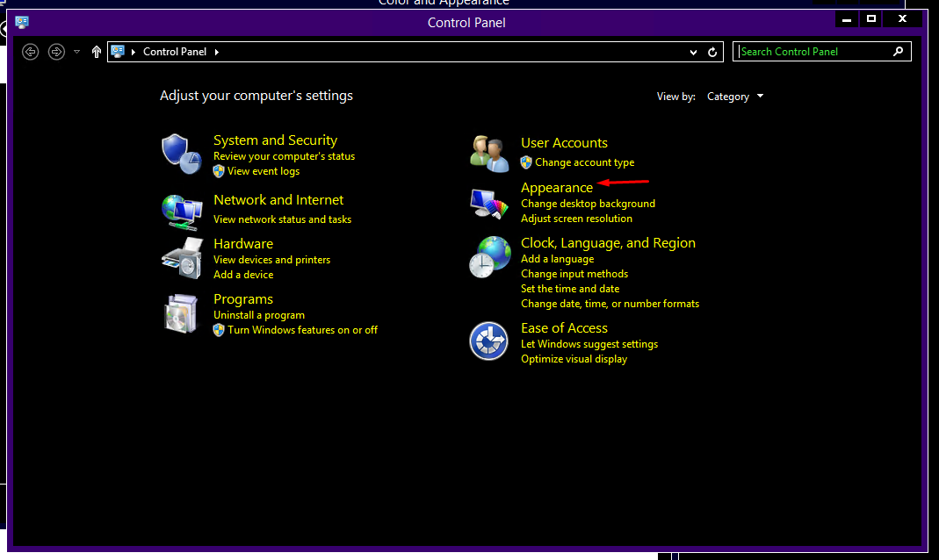Viewport: 939px width, 560px height.
Task: Minimize the Control Panel window
Action: click(x=847, y=19)
